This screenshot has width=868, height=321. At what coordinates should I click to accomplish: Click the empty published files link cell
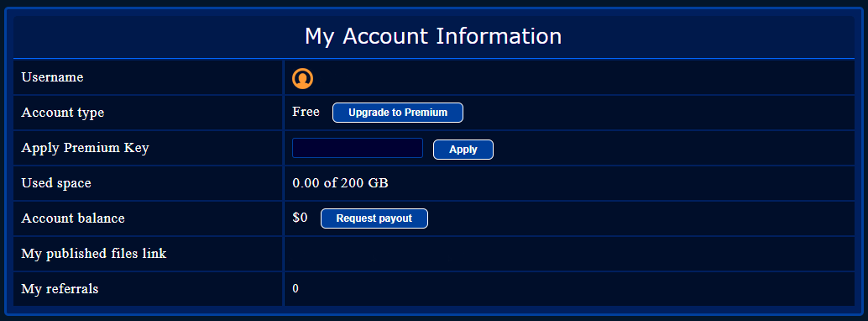pyautogui.click(x=569, y=254)
